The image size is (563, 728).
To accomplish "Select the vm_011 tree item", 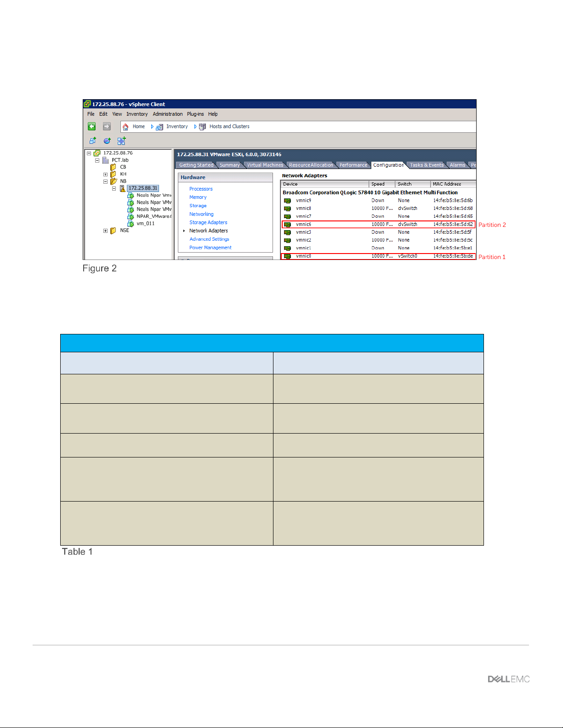I will (146, 224).
